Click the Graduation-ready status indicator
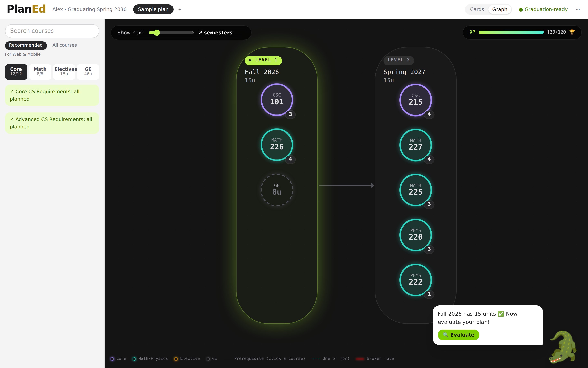This screenshot has width=588, height=368. [x=543, y=9]
